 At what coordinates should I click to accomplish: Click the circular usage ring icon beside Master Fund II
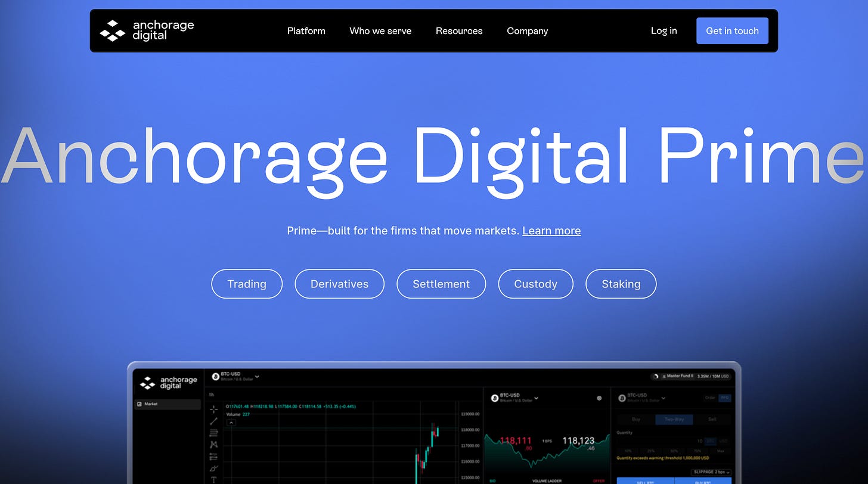click(x=656, y=376)
